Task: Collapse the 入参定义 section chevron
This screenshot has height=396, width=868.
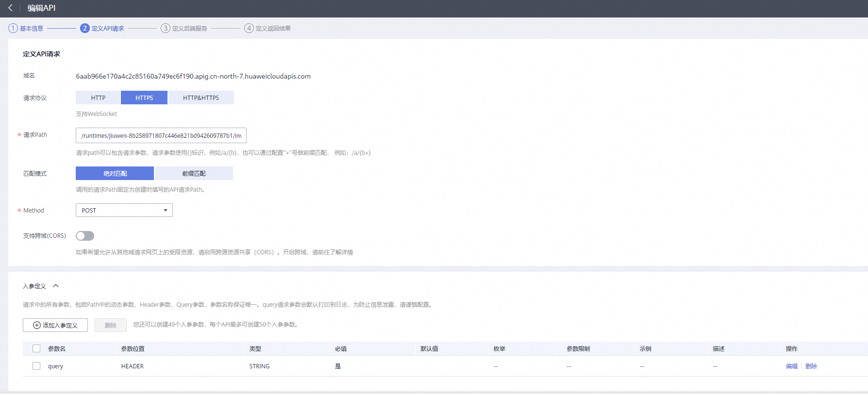Action: [x=56, y=286]
